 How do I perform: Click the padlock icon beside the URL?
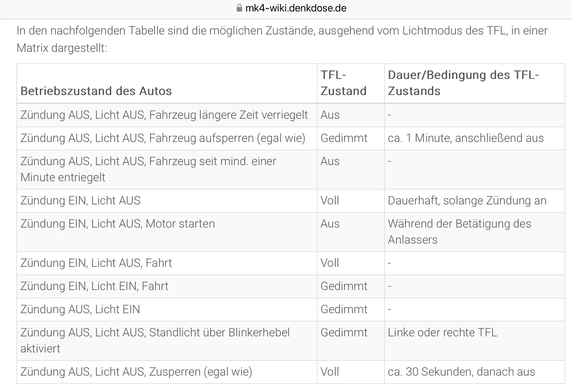coord(239,8)
